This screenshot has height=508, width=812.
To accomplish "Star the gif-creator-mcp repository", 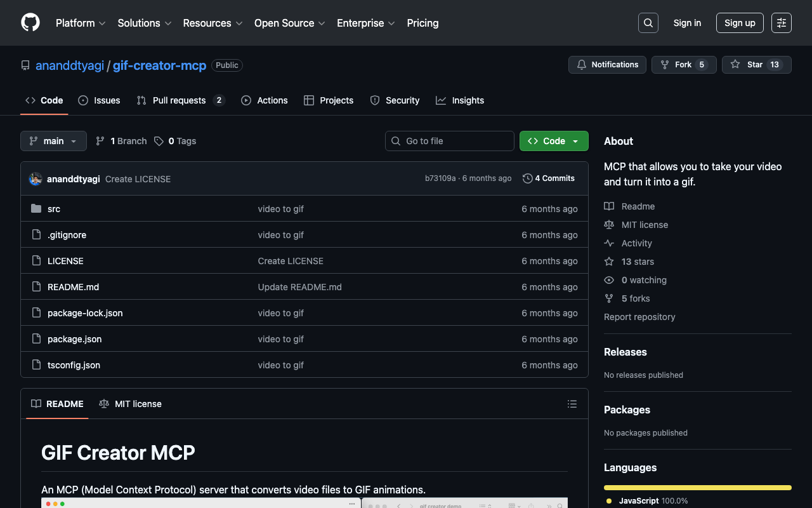I will (756, 65).
